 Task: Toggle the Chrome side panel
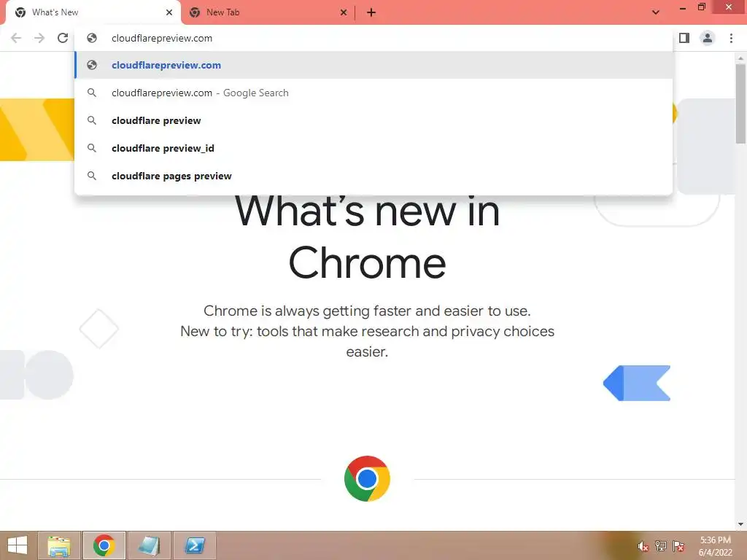click(684, 38)
